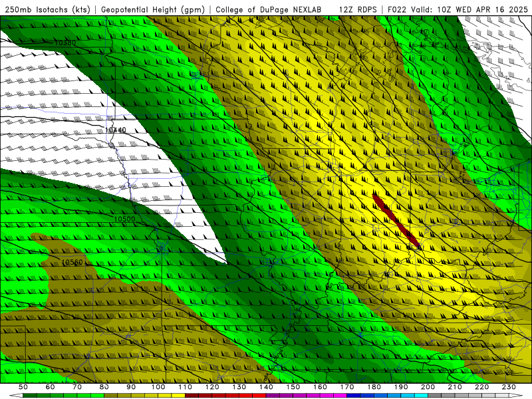Click the 100 label on the color scale
This screenshot has height=399, width=532.
click(158, 387)
